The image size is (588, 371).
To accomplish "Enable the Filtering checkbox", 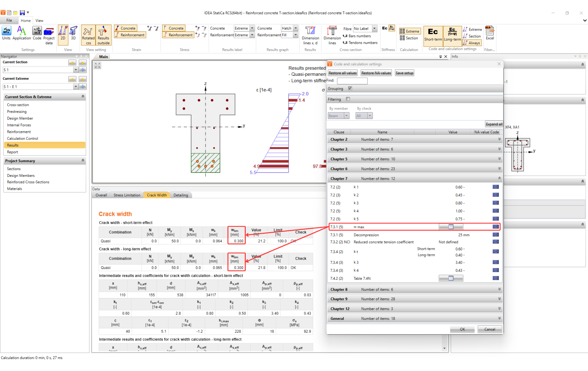I will [348, 99].
